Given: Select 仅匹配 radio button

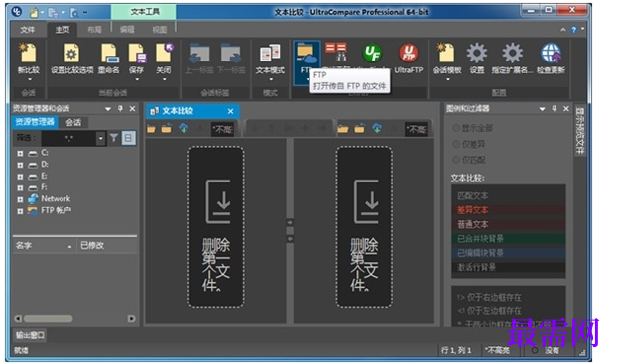Looking at the screenshot, I should 456,160.
